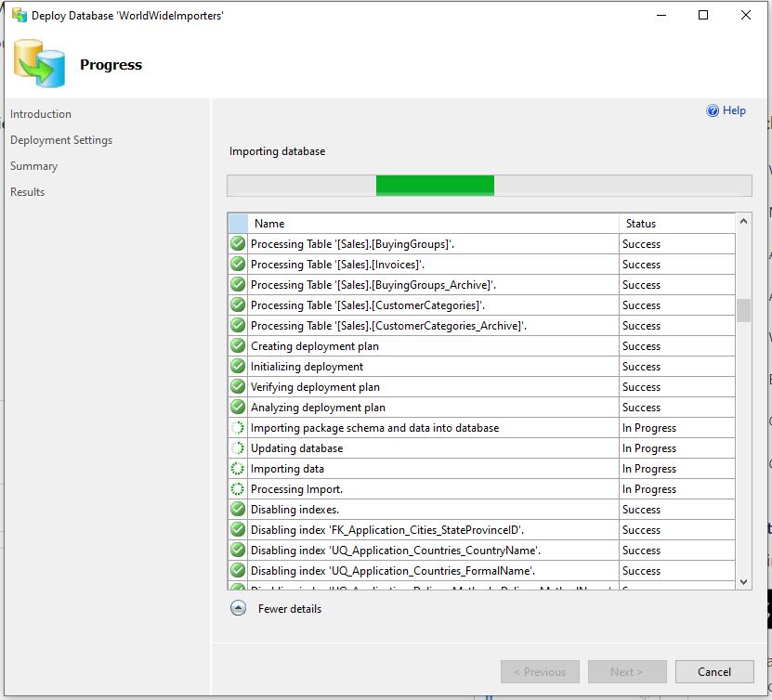
Task: Click the Name column header
Action: tap(269, 224)
